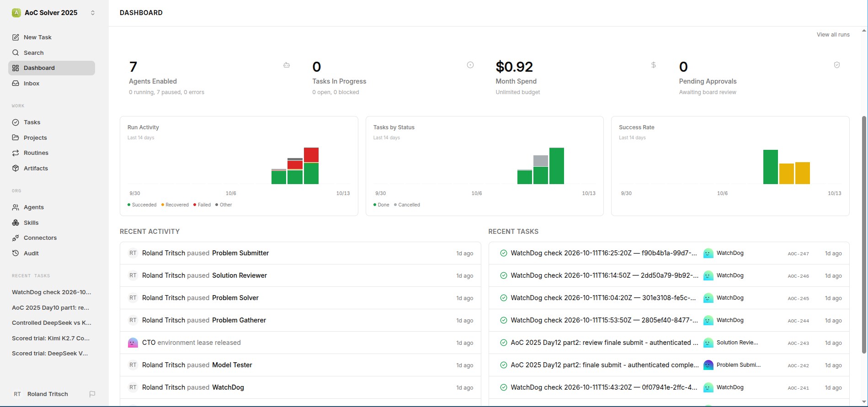The width and height of the screenshot is (868, 407).
Task: Click the shield icon on Pending Approvals card
Action: [x=837, y=65]
